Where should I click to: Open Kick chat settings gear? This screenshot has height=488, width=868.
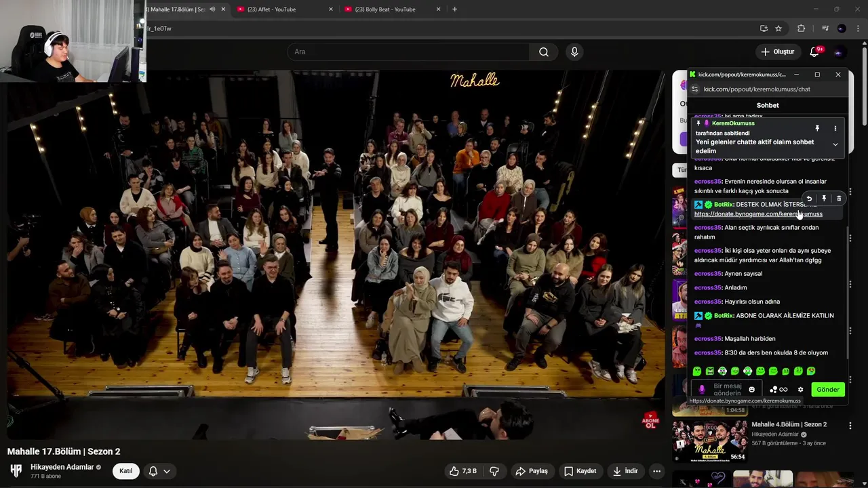pos(800,390)
